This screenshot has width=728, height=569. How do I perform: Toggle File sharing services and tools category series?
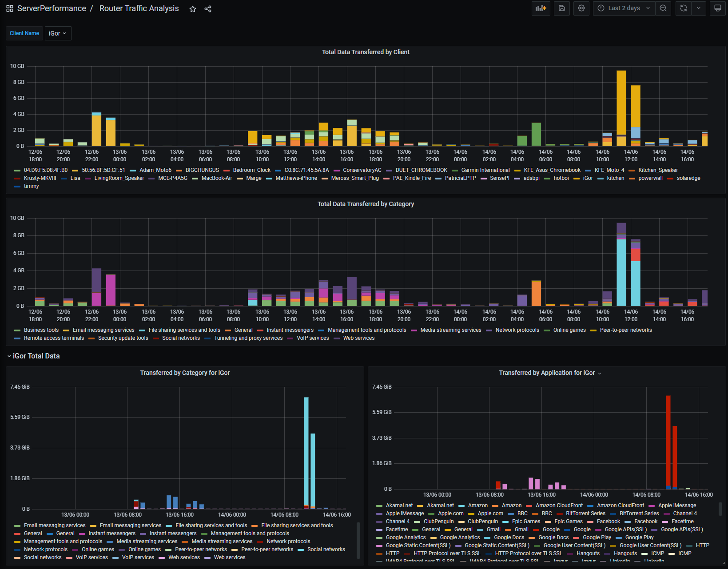pos(184,330)
